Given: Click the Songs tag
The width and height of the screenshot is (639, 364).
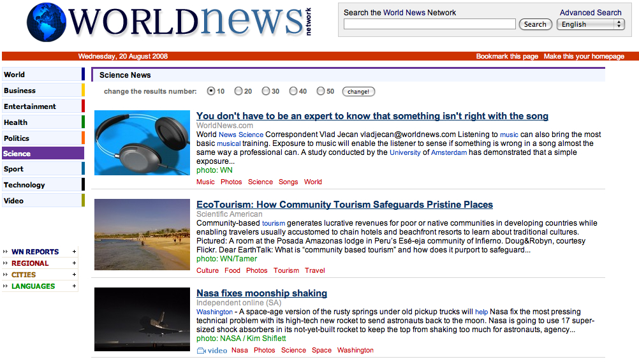Looking at the screenshot, I should (288, 182).
